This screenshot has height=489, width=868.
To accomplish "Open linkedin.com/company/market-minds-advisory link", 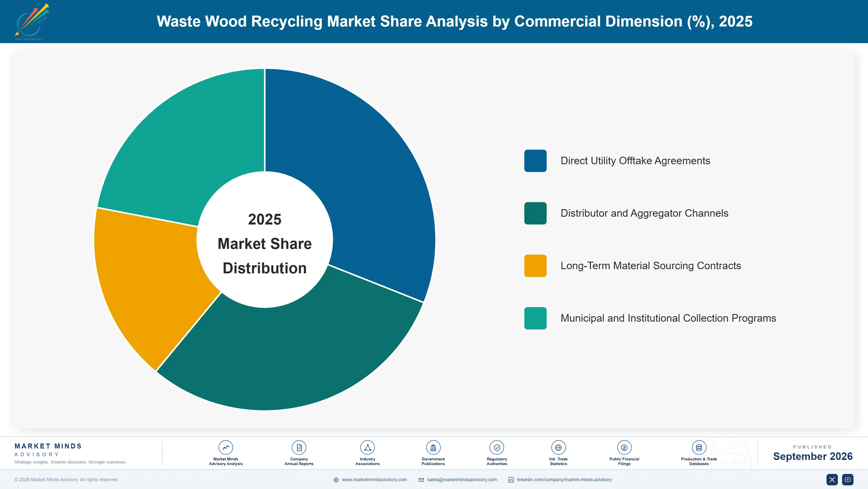I will pos(564,480).
